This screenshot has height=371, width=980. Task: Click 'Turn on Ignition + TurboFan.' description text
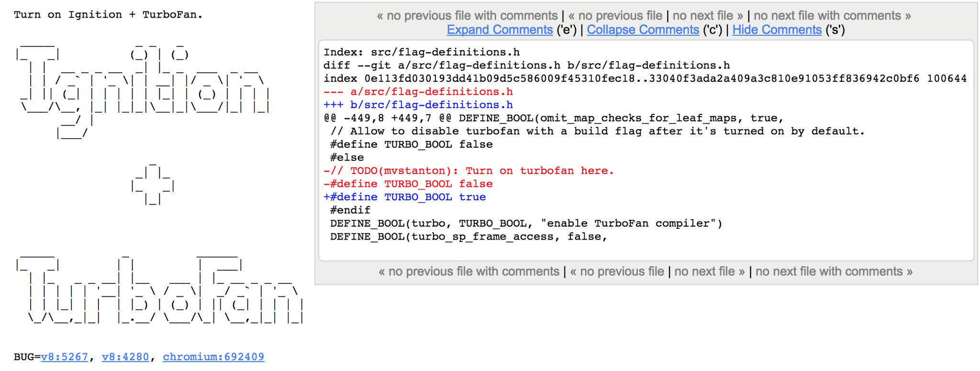pos(108,15)
